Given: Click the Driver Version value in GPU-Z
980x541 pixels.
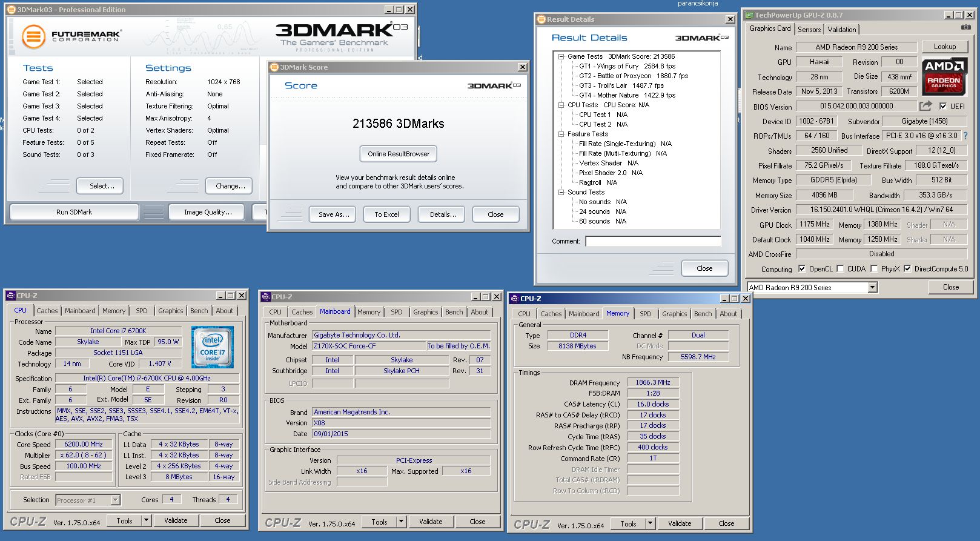Looking at the screenshot, I should [x=881, y=210].
